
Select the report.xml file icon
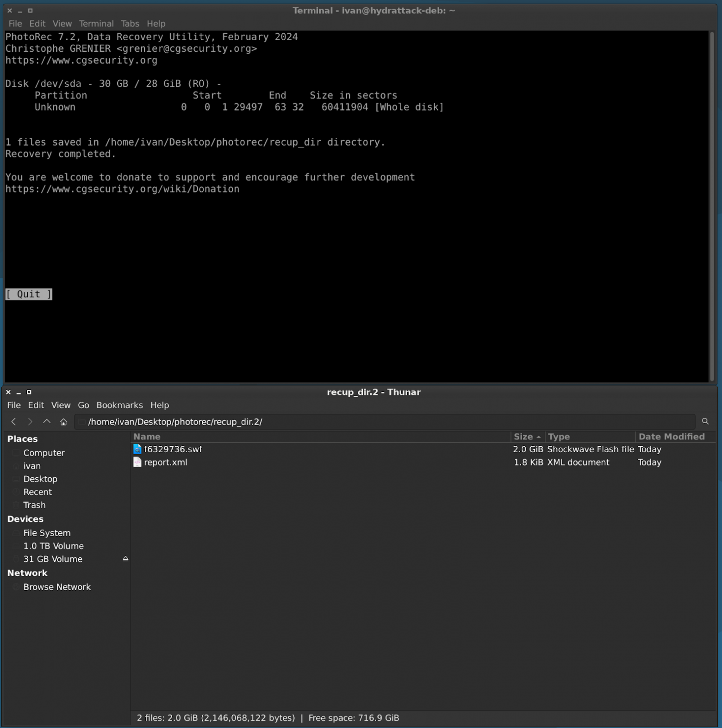click(137, 462)
